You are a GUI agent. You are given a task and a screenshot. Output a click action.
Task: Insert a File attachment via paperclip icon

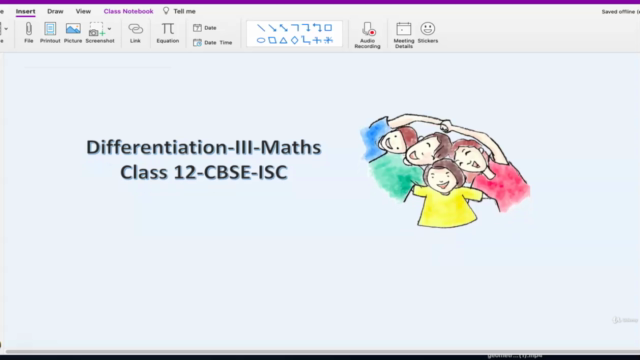coord(29,33)
